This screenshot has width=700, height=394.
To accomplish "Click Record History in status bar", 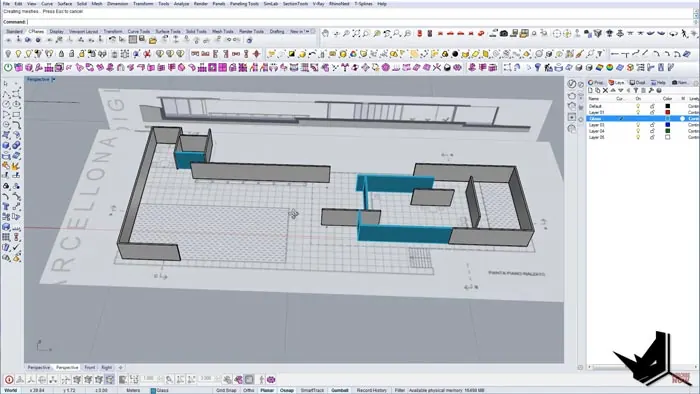I will pos(371,390).
